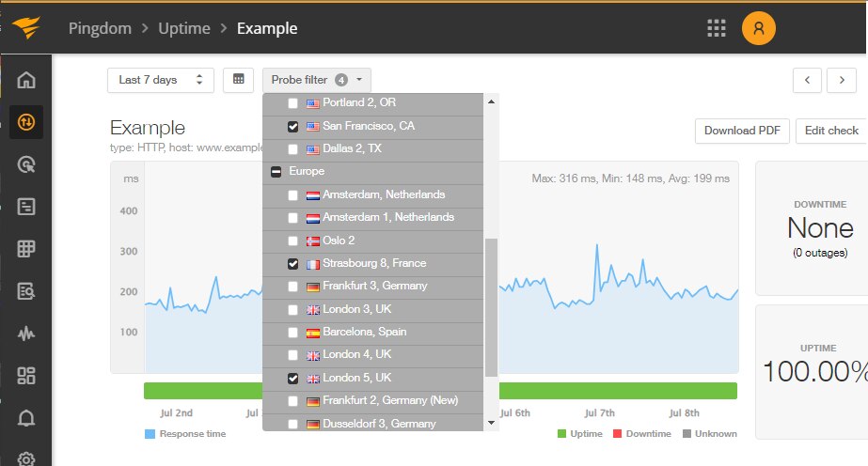This screenshot has width=868, height=466.
Task: Click the probe list scroll-up arrow
Action: (x=491, y=101)
